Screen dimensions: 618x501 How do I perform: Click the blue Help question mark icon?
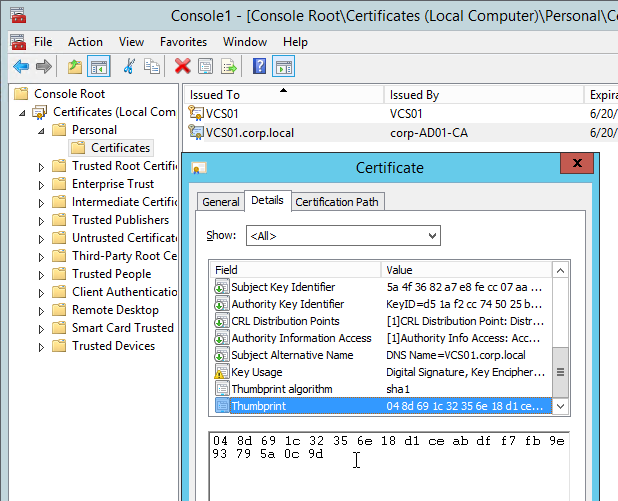click(259, 66)
